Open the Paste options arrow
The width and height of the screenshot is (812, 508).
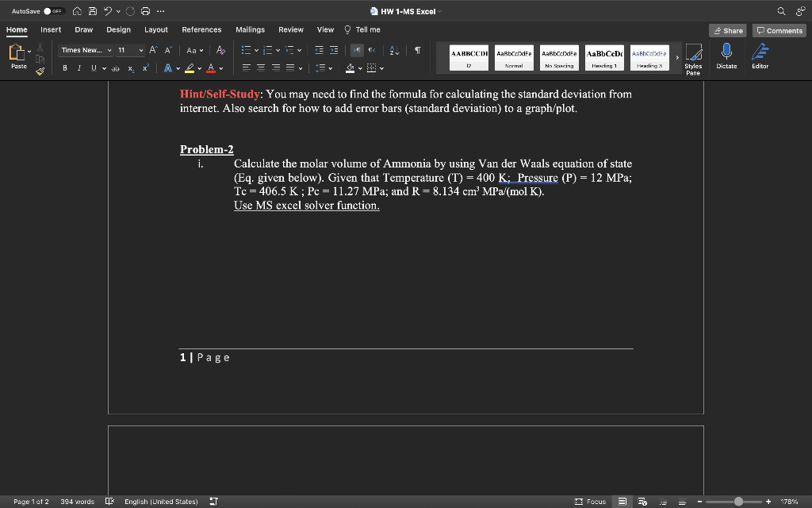[29, 51]
